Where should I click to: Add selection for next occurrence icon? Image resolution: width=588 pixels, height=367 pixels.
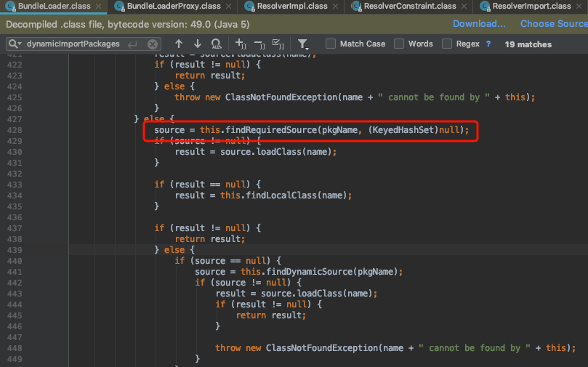[241, 44]
